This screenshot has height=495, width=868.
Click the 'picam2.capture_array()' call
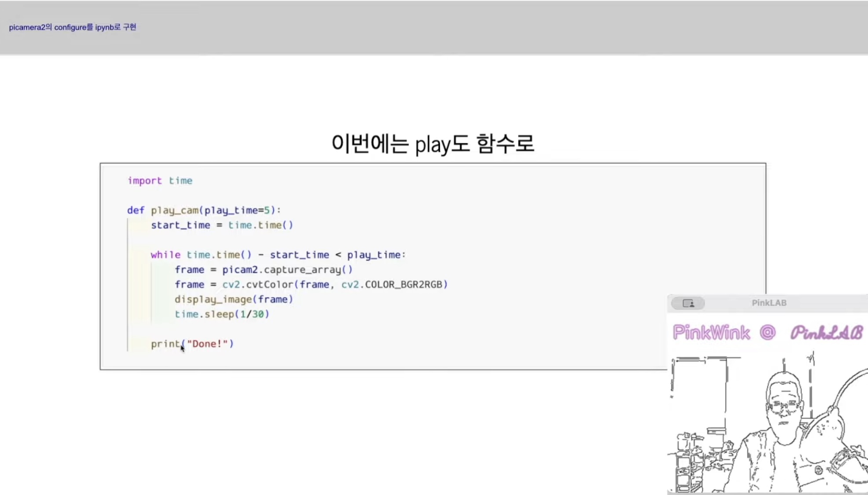287,270
